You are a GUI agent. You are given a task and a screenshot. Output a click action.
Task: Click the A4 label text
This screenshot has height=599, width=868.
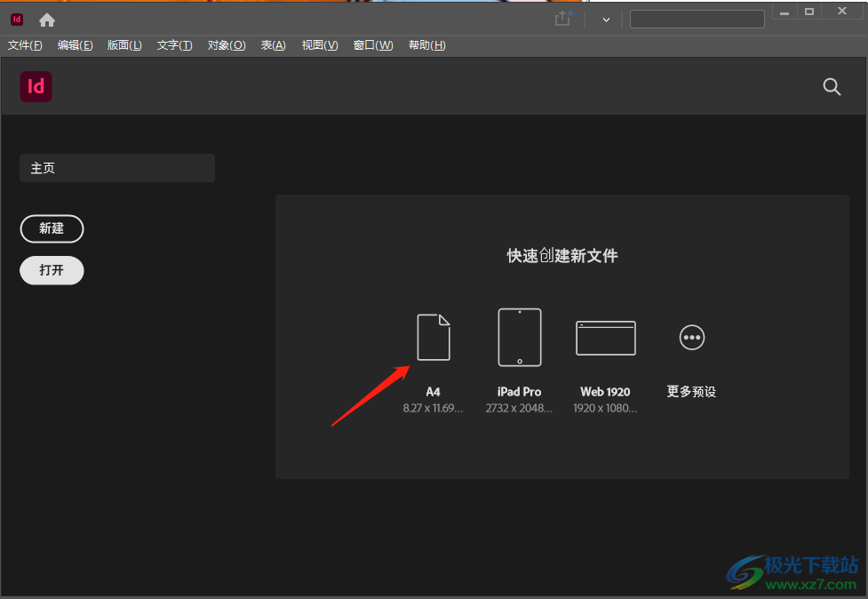433,392
